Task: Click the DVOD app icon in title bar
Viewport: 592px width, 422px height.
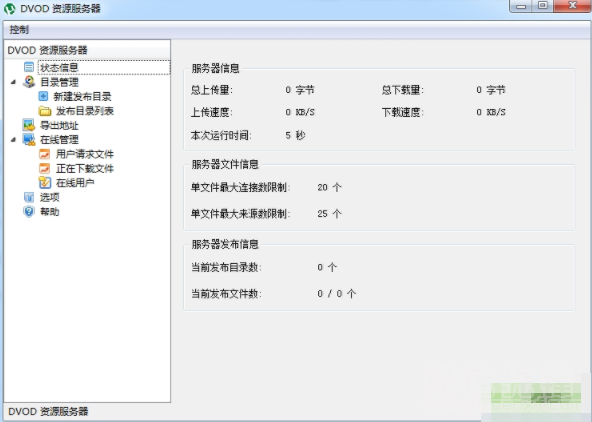Action: point(9,8)
